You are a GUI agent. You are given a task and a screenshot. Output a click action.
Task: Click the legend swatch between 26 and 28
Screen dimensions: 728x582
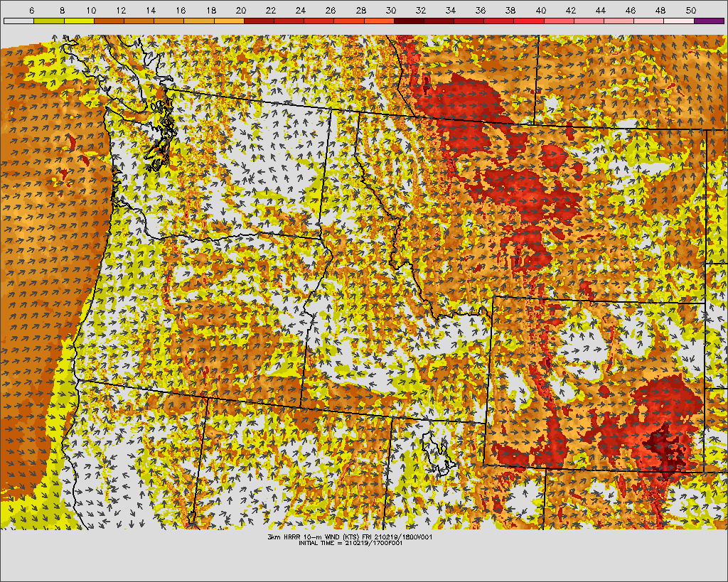pos(349,21)
